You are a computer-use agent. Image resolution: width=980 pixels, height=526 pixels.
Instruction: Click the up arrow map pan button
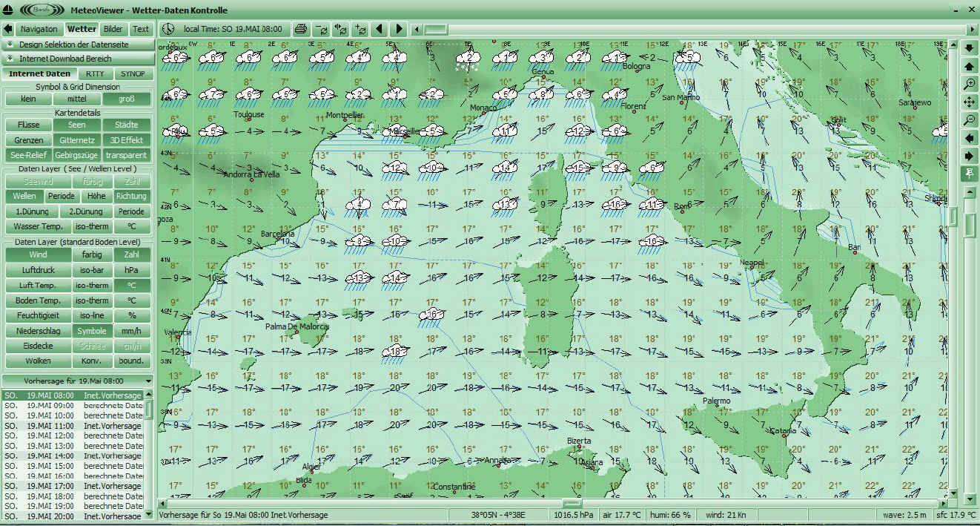970,66
